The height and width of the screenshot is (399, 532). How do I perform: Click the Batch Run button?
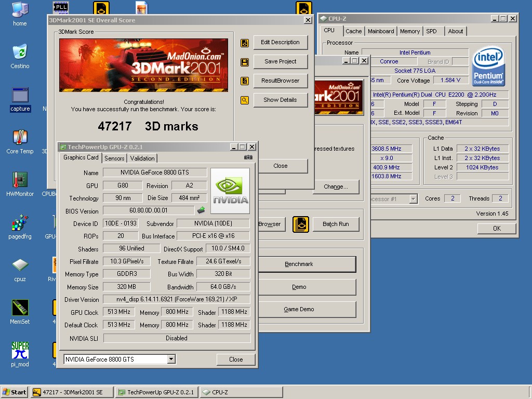coord(336,224)
